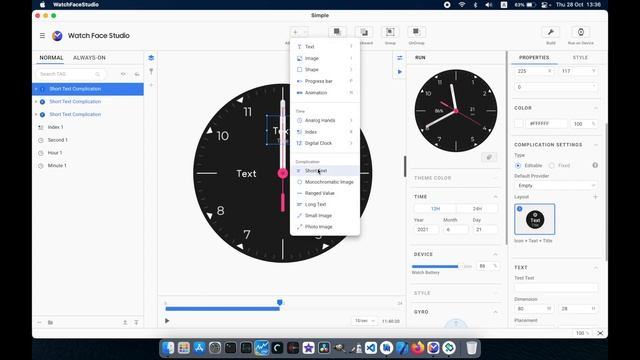Viewport: 640px width, 360px height.
Task: Click the Bluetooth icon in macOS menu bar
Action: tap(475, 5)
